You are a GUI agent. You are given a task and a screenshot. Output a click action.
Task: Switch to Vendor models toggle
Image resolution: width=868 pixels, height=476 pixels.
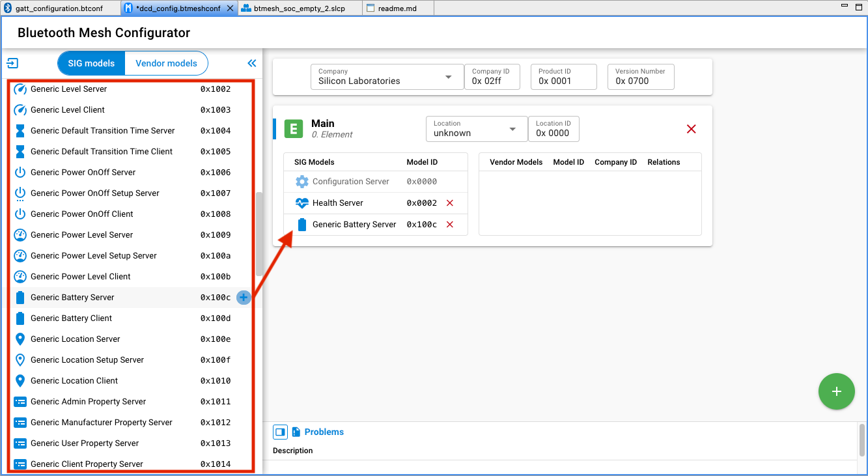click(x=166, y=63)
